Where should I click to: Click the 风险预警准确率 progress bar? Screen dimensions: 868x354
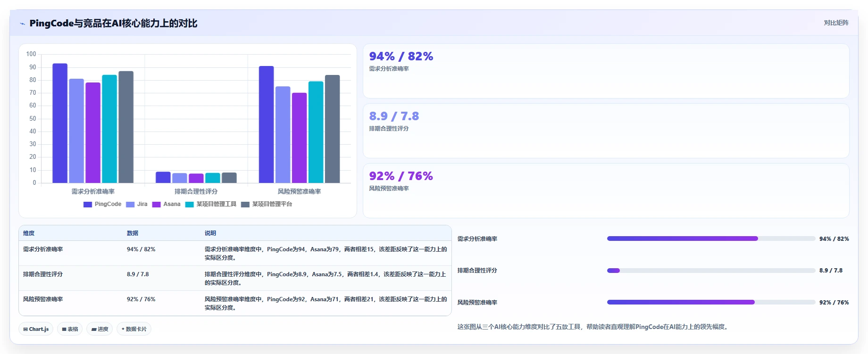coord(711,302)
